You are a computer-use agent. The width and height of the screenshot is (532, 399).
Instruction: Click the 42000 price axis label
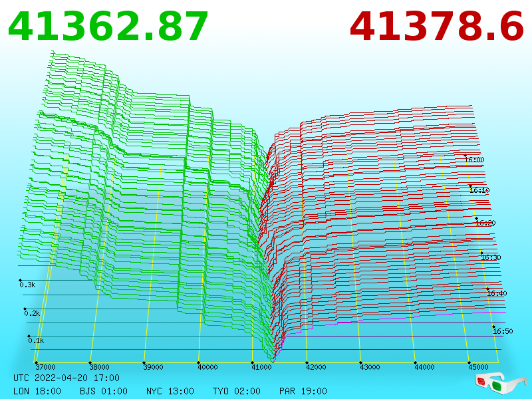pos(316,367)
